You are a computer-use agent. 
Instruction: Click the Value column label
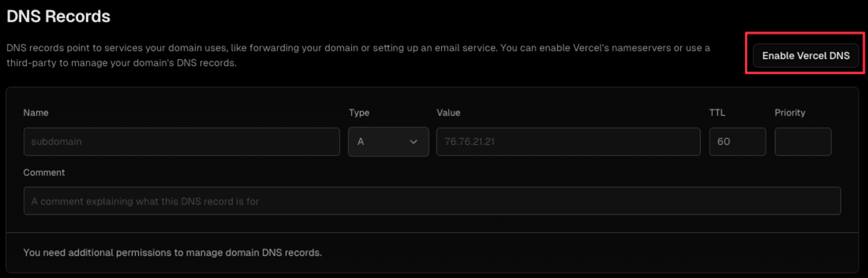pyautogui.click(x=448, y=113)
